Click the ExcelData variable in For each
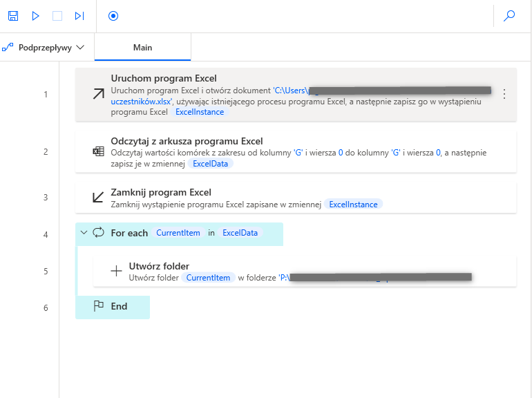Viewport: 532px width, 398px height. click(x=240, y=233)
